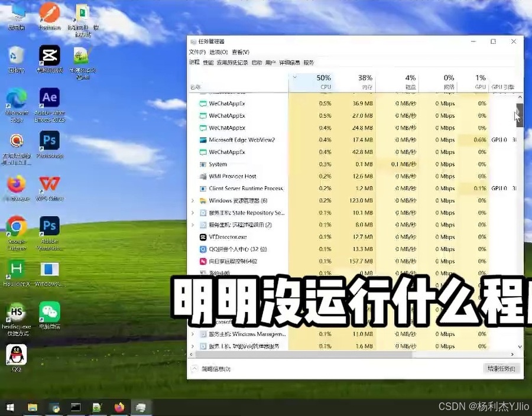Click the vertical scrollbar thumb in process list
532x416 pixels.
coord(520,115)
